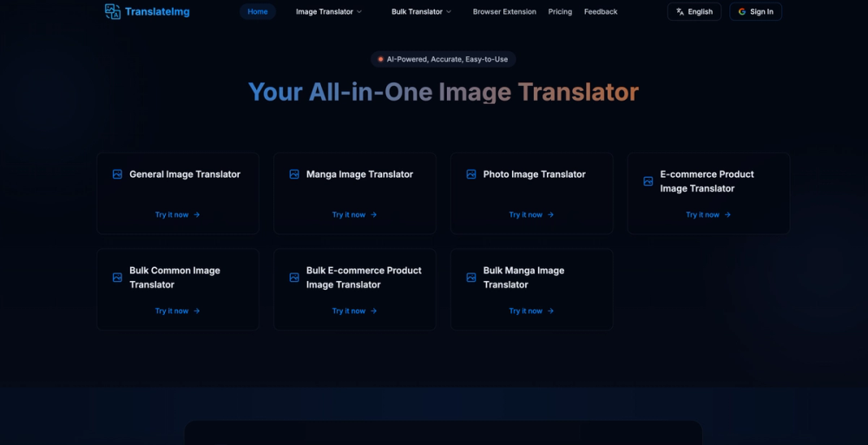Expand the Bulk Translator chevron
Viewport: 868px width, 445px height.
tap(449, 11)
